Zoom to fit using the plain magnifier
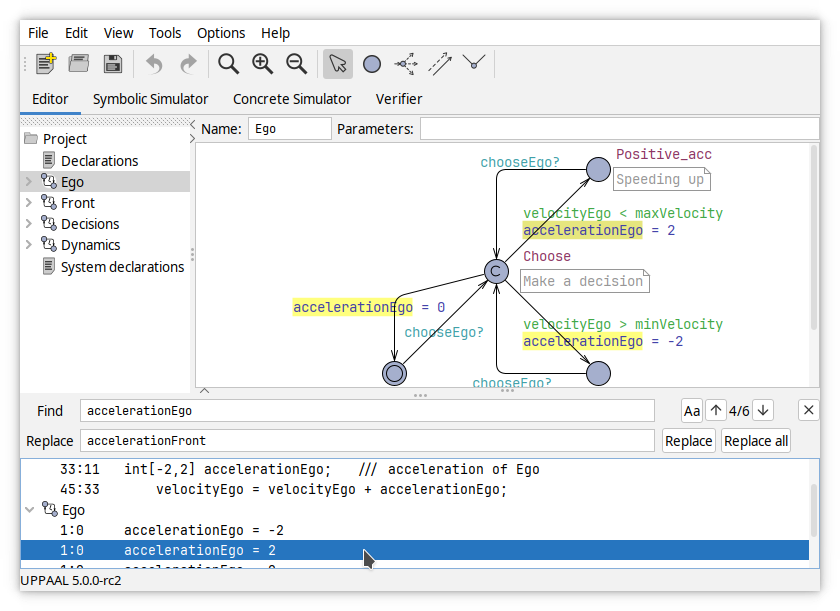The height and width of the screenshot is (611, 840). click(x=228, y=64)
